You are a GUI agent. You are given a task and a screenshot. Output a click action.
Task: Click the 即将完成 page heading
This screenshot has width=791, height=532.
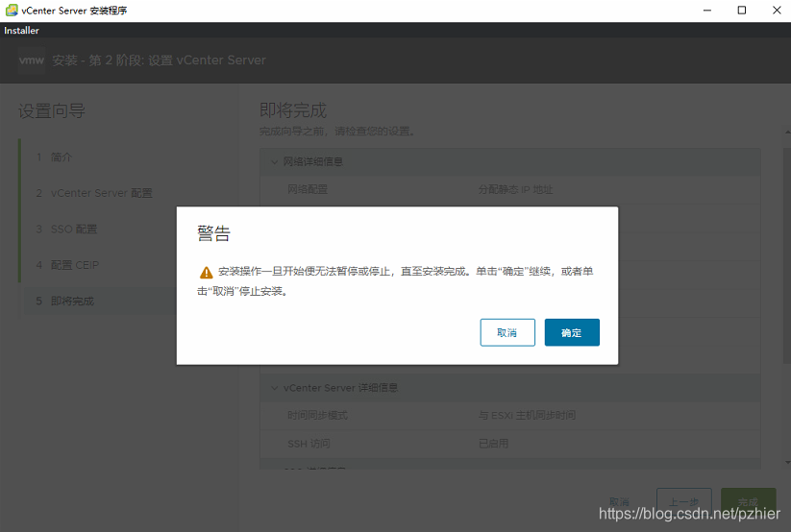[293, 110]
